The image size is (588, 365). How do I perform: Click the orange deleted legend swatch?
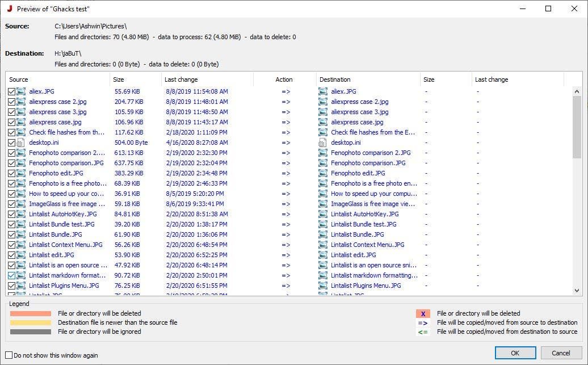coord(31,313)
